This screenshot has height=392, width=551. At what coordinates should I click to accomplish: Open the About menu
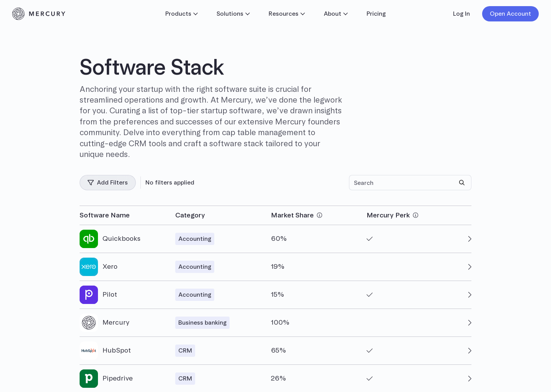click(x=336, y=14)
